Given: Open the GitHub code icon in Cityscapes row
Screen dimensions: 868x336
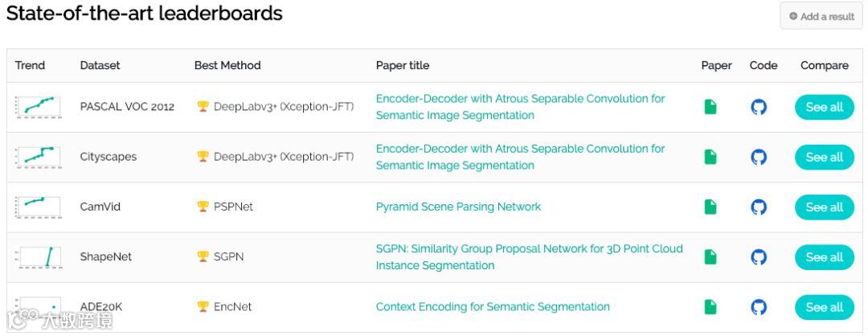Looking at the screenshot, I should coord(758,157).
